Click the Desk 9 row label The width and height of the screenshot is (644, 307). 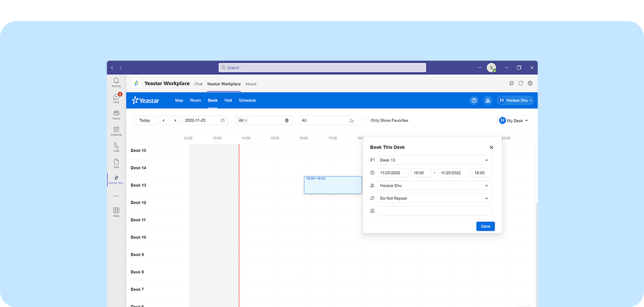pos(137,254)
